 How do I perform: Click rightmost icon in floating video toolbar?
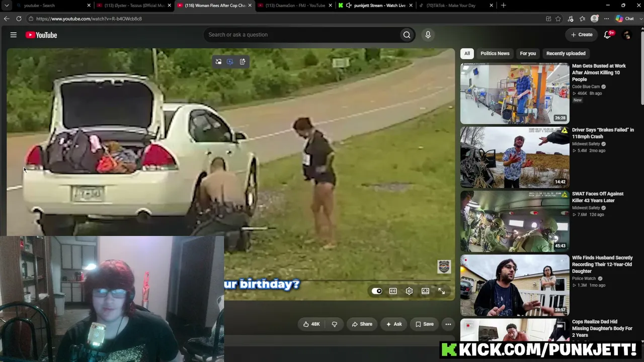(243, 61)
